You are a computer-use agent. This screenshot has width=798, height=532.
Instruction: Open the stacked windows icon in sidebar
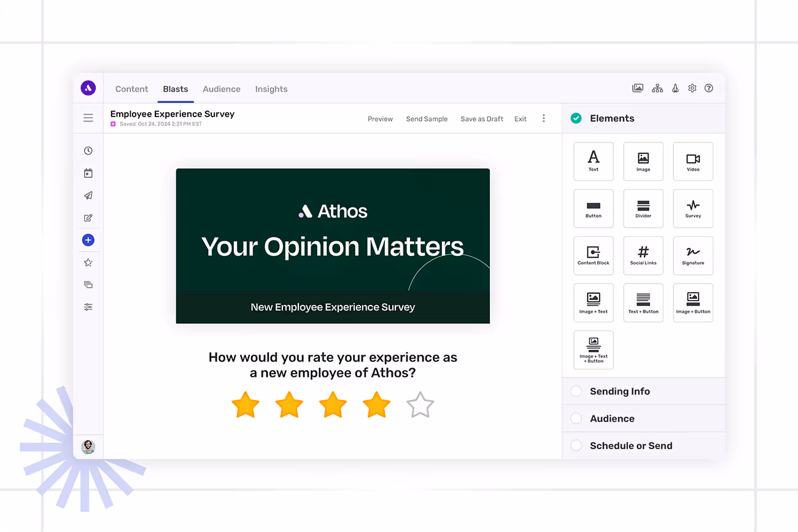pos(88,285)
